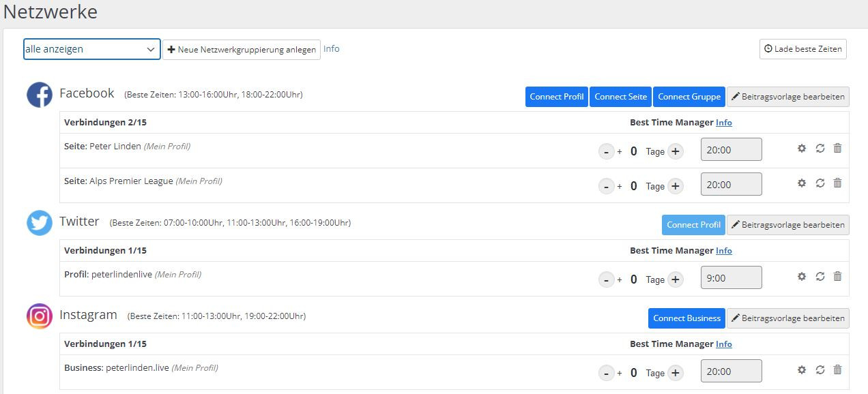Decrease days for peterlindenlive Twitter profile

click(606, 279)
